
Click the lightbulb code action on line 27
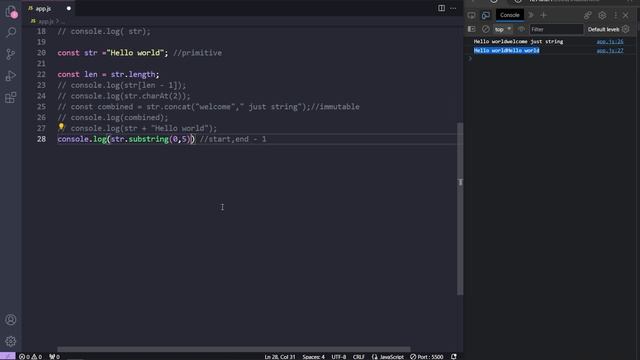coord(61,127)
